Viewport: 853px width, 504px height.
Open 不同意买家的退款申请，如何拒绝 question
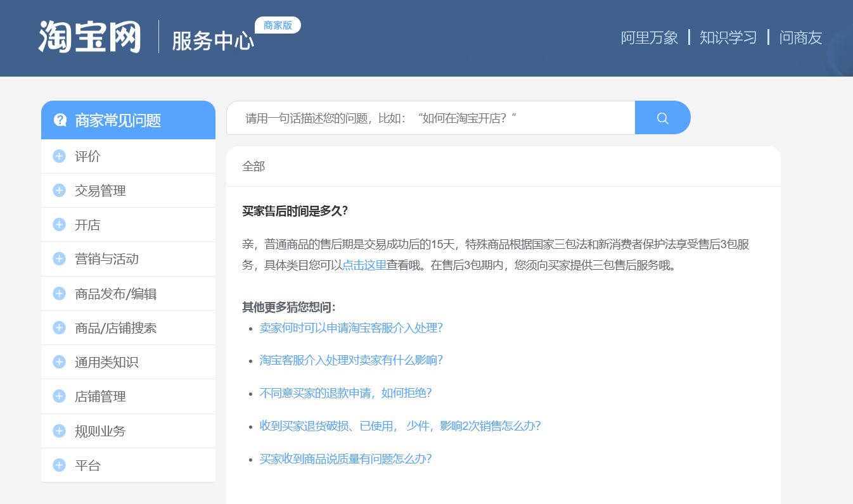pos(345,393)
